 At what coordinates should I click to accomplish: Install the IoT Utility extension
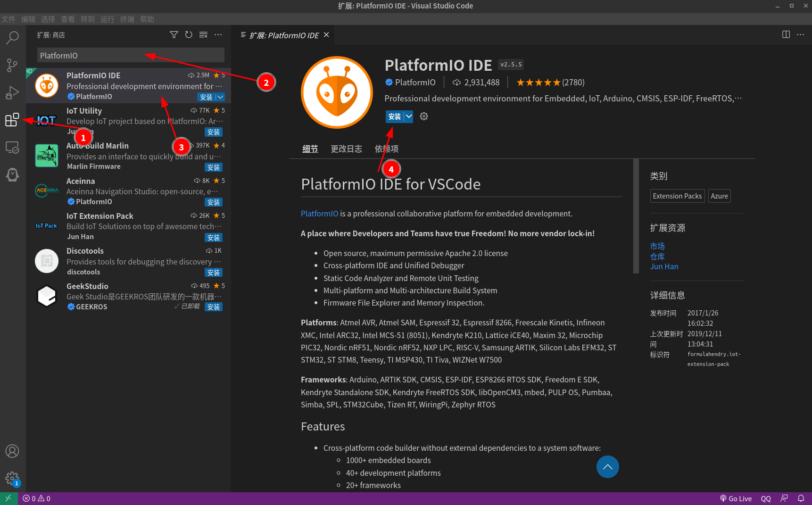(x=214, y=132)
